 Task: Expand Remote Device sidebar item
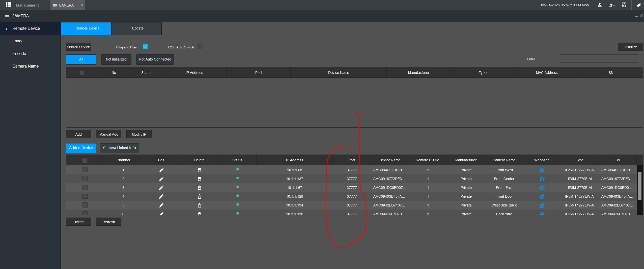pyautogui.click(x=30, y=28)
